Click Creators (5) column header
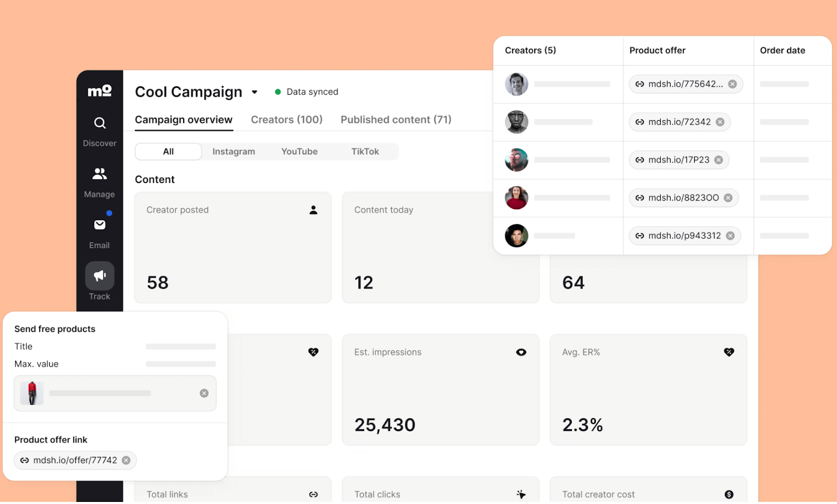The height and width of the screenshot is (504, 837). pyautogui.click(x=530, y=51)
